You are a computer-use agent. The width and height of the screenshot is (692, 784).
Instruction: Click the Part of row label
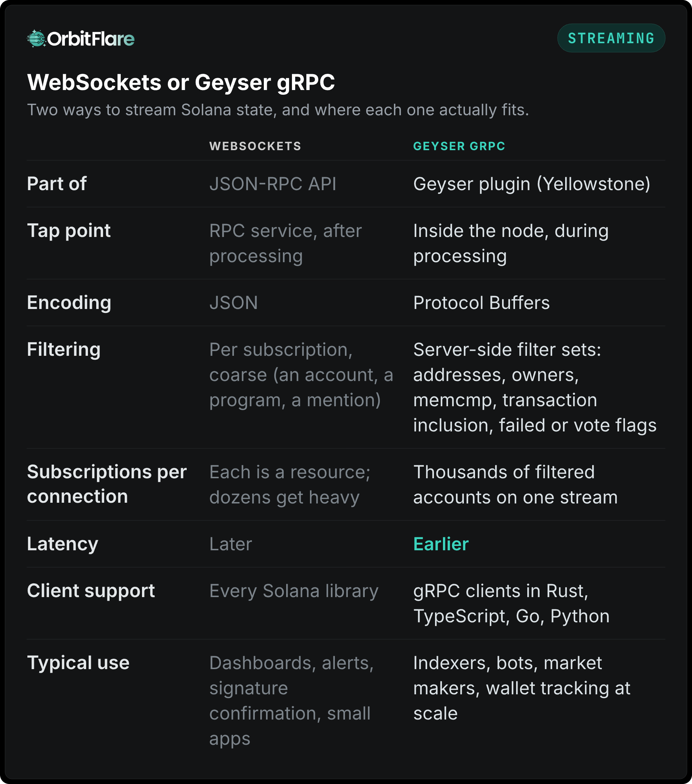[57, 183]
